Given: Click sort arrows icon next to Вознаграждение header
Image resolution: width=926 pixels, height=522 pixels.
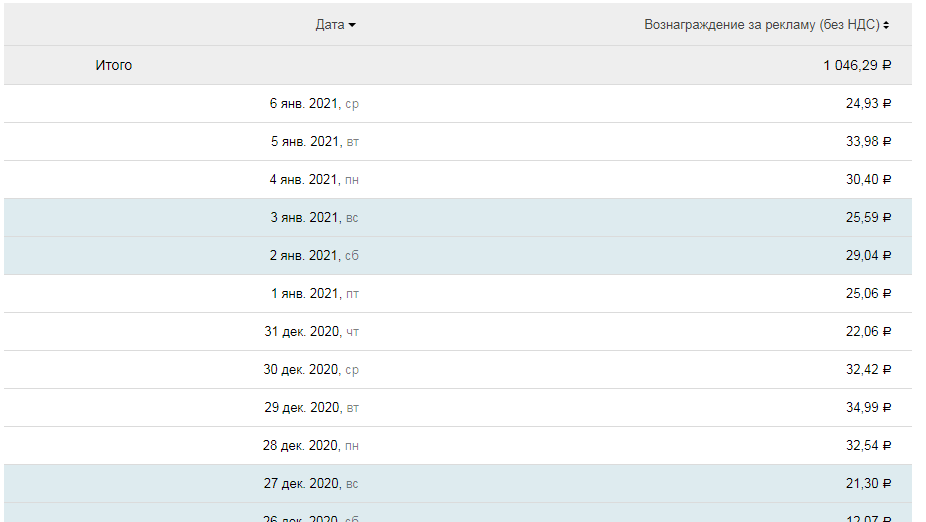Looking at the screenshot, I should [x=887, y=26].
